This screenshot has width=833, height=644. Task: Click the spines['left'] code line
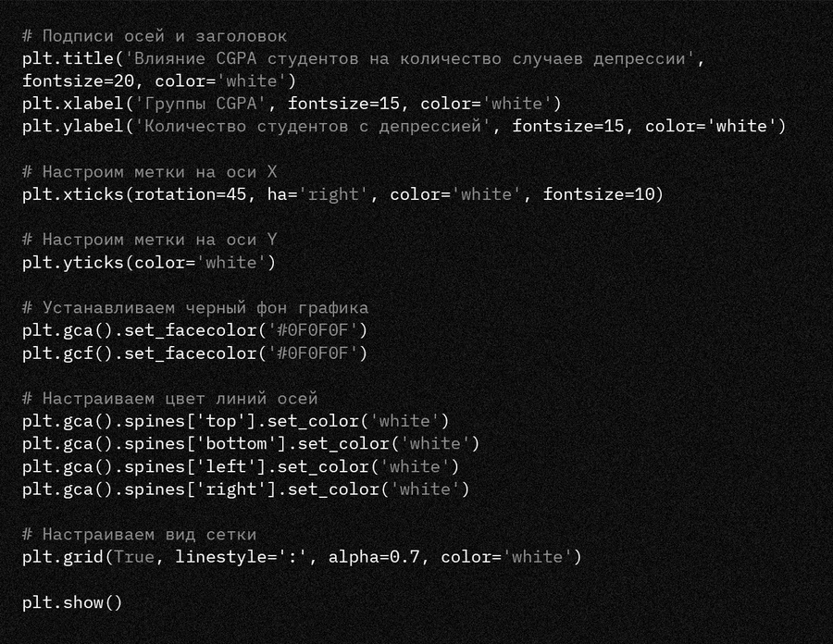pyautogui.click(x=242, y=466)
